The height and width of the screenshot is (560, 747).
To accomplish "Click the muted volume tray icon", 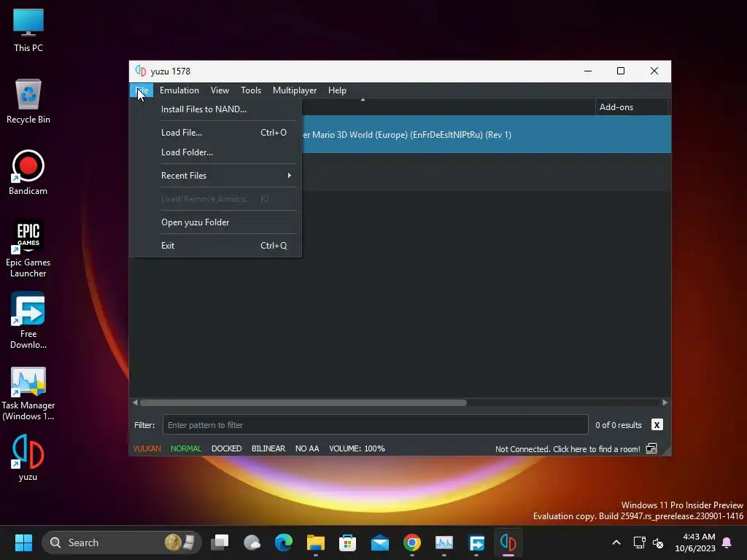I will 658,542.
